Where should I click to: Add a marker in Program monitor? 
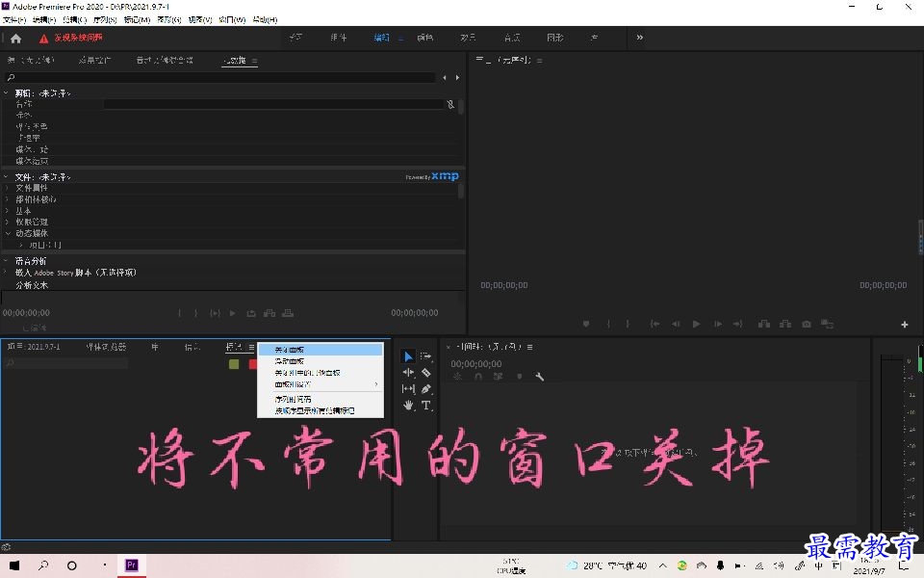[586, 324]
